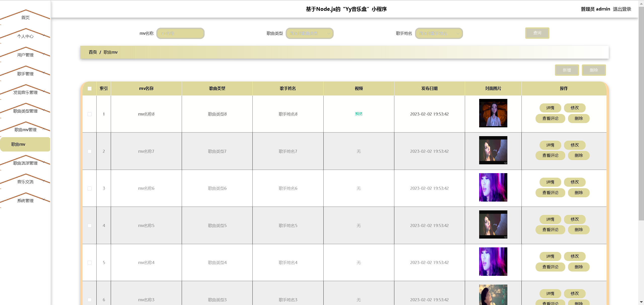Open the cover thumbnail for mv名称8

[493, 113]
